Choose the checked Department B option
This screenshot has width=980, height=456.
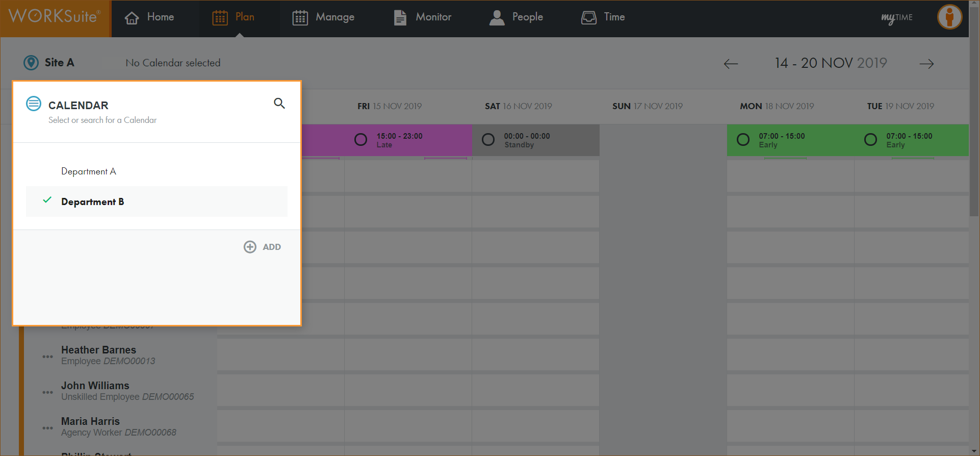pos(92,202)
